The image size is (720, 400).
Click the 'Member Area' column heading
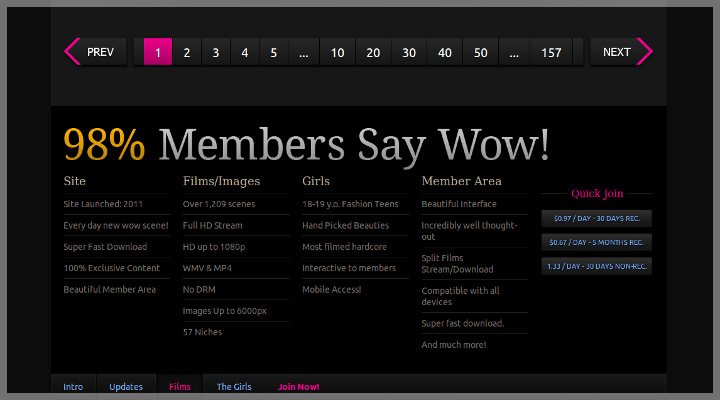[x=461, y=181]
